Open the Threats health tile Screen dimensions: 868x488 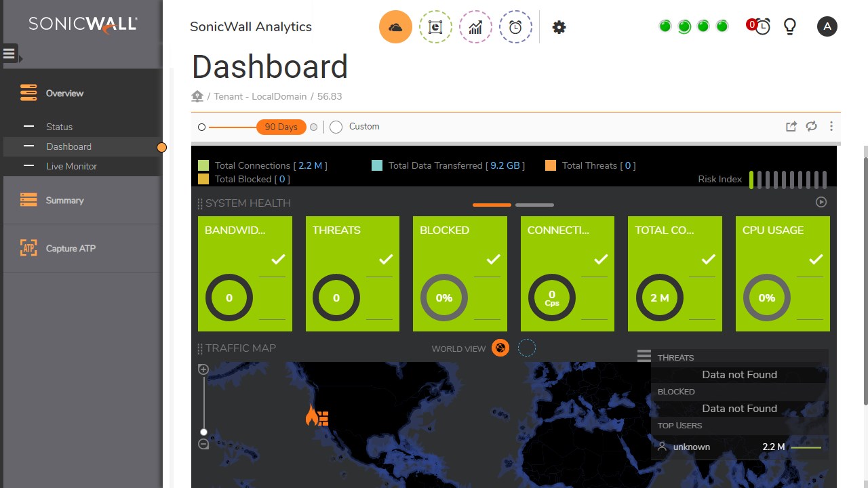(353, 274)
